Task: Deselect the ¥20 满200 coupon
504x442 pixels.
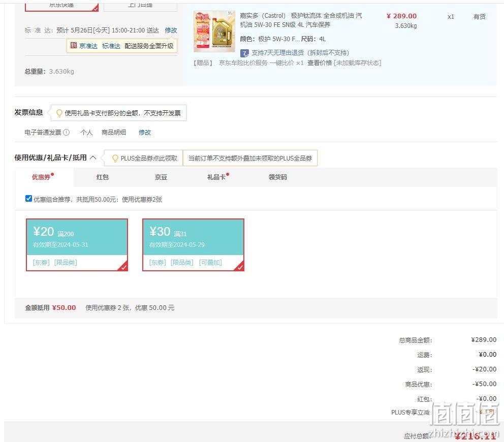Action: (x=77, y=245)
